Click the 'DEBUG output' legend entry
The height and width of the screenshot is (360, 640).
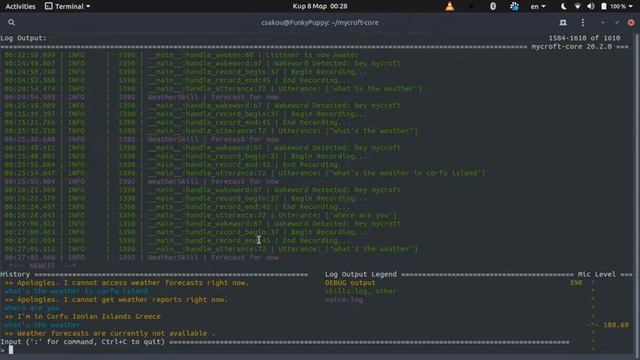pyautogui.click(x=350, y=283)
